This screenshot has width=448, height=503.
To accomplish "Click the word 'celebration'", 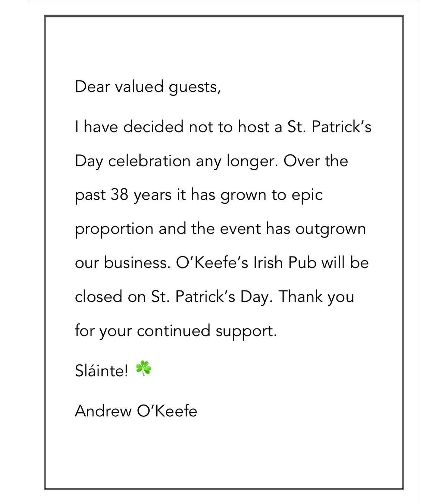I will tap(149, 161).
